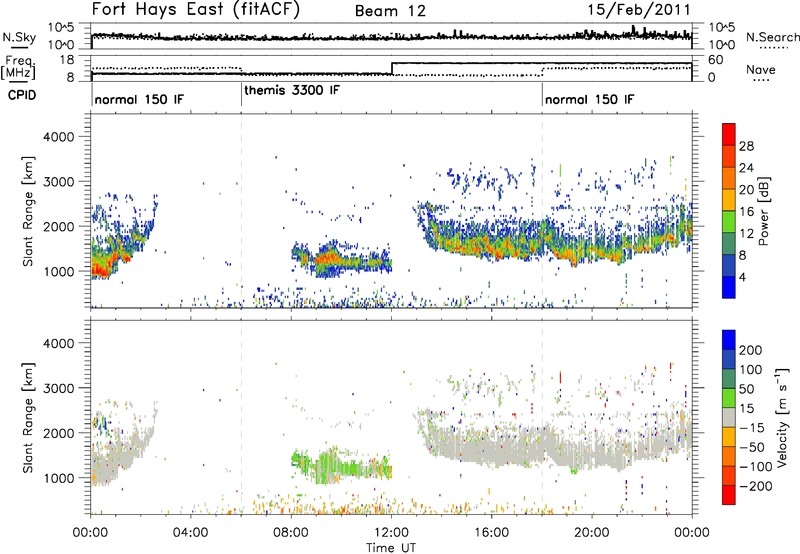Image resolution: width=800 pixels, height=554 pixels.
Task: Click the 'Fort Hays East (fitACF)' title
Action: tap(196, 10)
